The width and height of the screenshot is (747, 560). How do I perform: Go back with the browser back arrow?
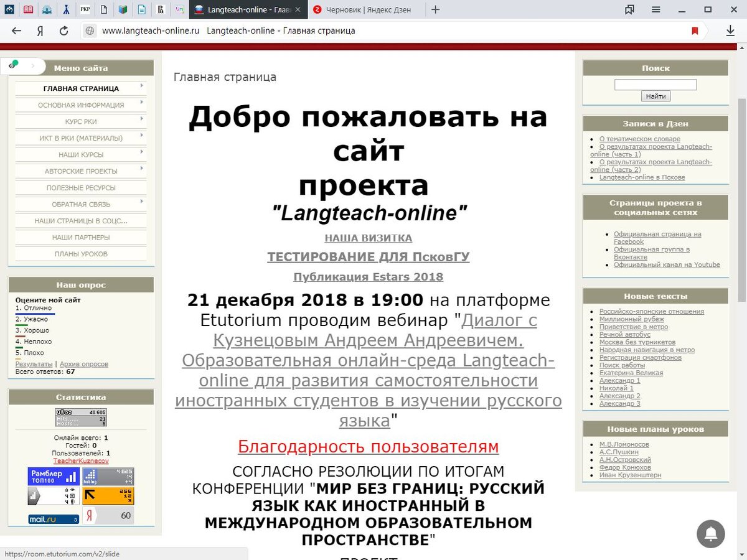coord(16,30)
